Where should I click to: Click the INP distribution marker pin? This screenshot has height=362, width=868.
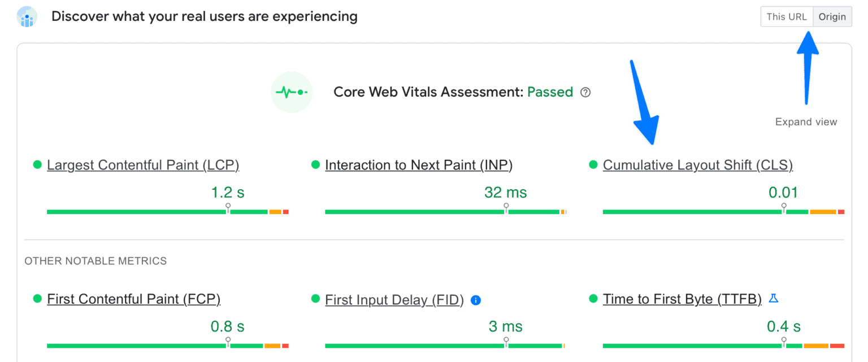tap(506, 207)
